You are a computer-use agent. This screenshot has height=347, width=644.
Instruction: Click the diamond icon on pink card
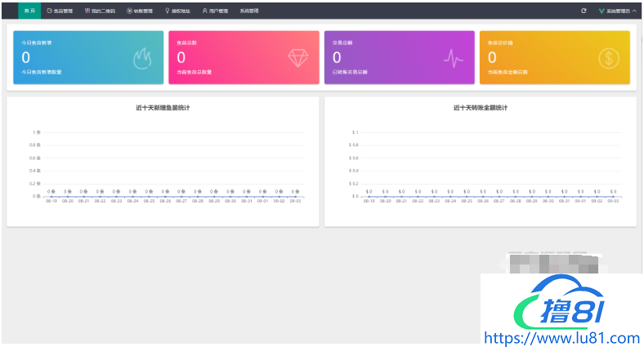(x=298, y=58)
